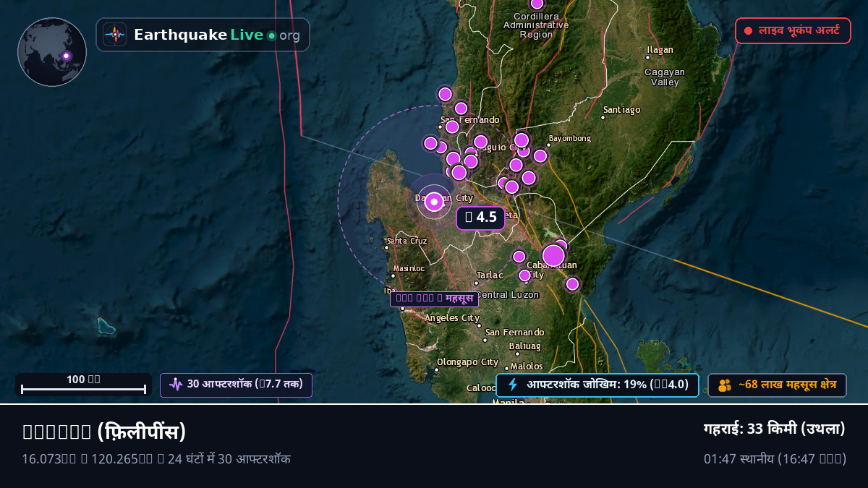
Task: Click the Santiago map label
Action: tap(622, 110)
